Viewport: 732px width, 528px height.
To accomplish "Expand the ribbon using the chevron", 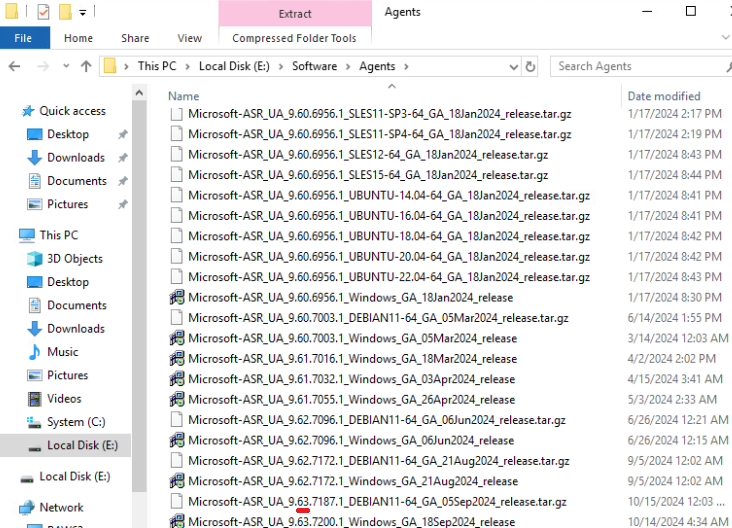I will [x=725, y=37].
